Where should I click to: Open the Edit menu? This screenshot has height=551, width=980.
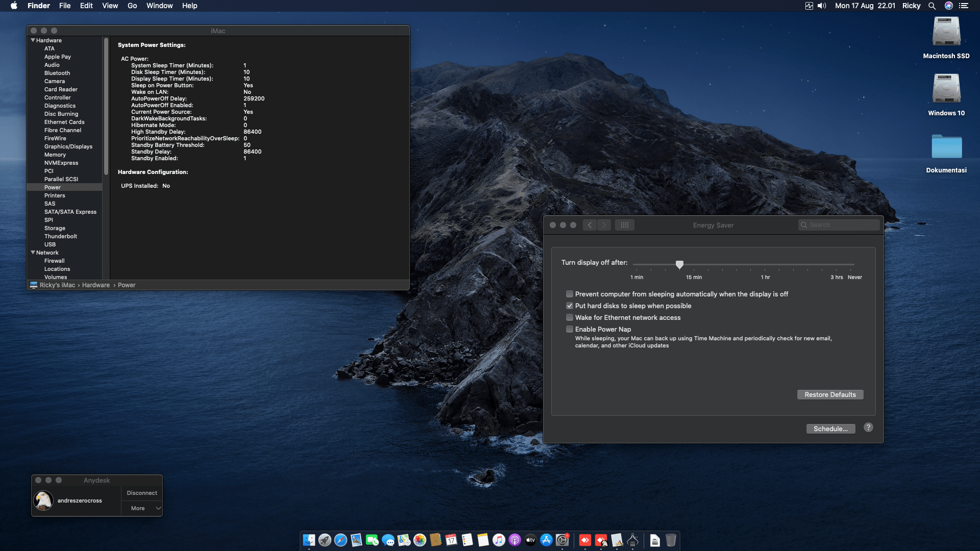[86, 6]
